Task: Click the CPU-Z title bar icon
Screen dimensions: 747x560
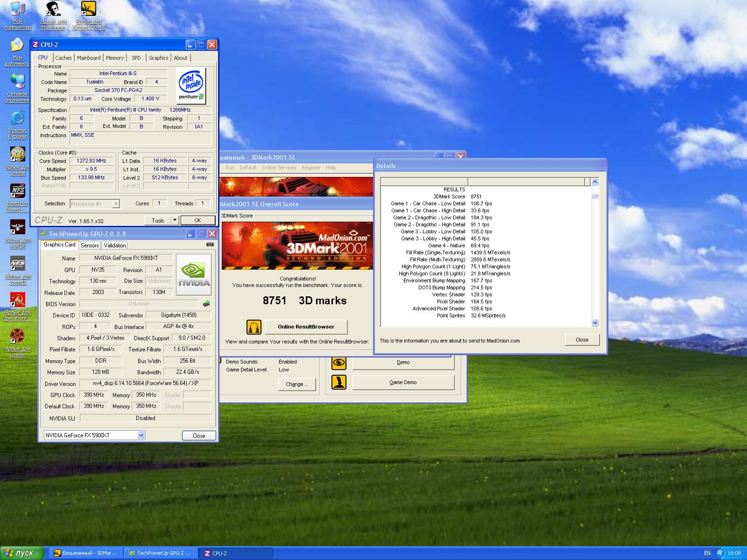Action: (35, 45)
